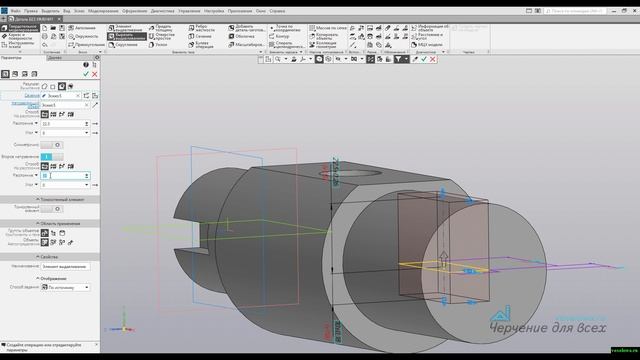Click the search commands field

pos(576,11)
